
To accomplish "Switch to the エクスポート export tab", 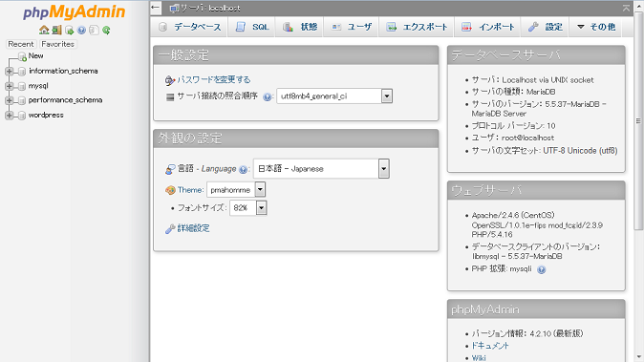I will (417, 27).
